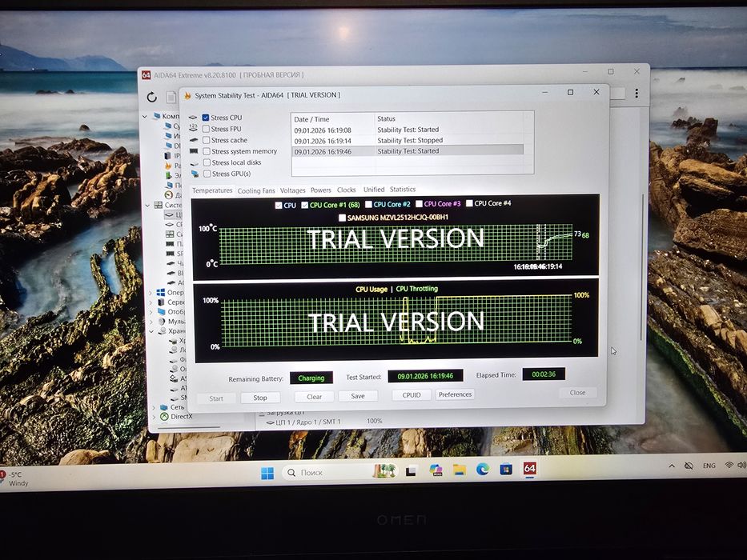Image resolution: width=747 pixels, height=560 pixels.
Task: Click the AIDA64 taskbar icon
Action: 529,468
